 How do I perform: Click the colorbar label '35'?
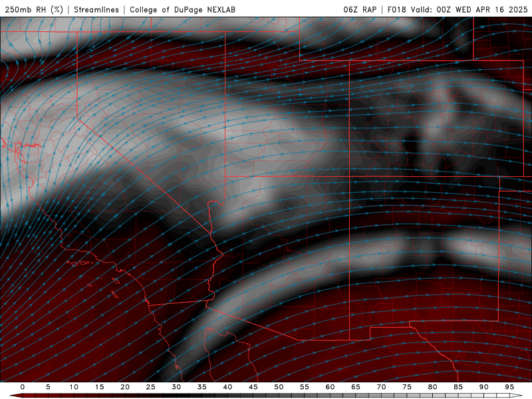click(202, 387)
